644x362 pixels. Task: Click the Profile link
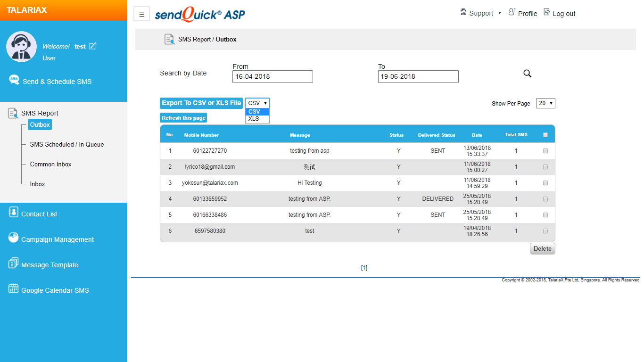[x=528, y=14]
